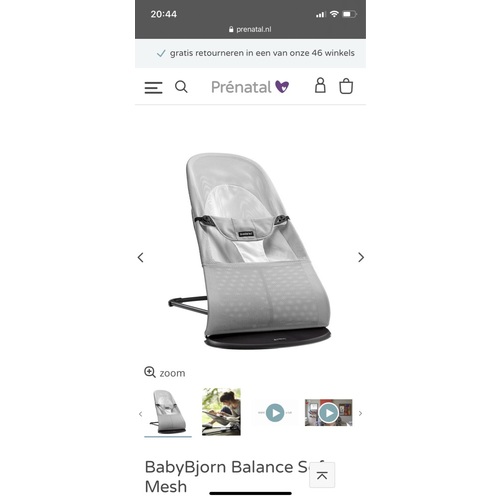Advance thumbnail strip with small right chevron
The height and width of the screenshot is (500, 500).
coord(360,413)
